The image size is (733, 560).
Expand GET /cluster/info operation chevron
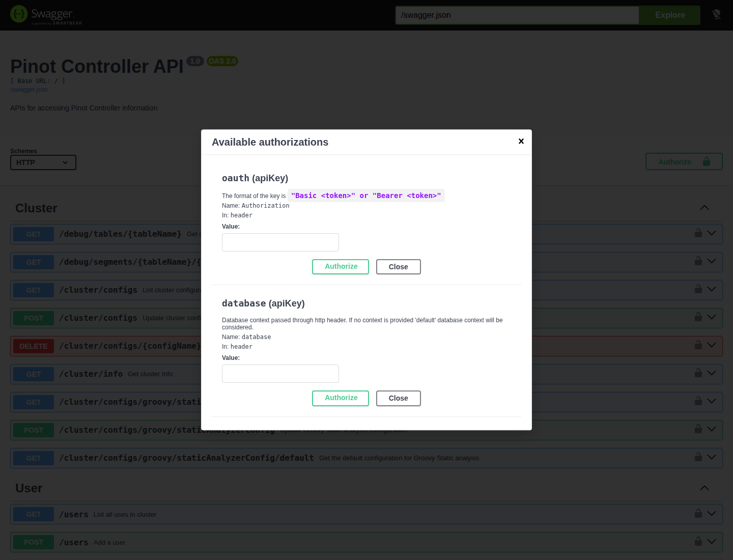click(x=712, y=373)
